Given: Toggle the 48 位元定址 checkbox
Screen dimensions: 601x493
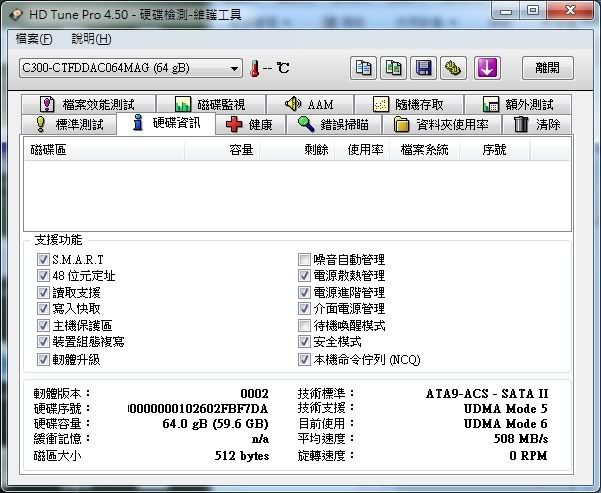Looking at the screenshot, I should coord(43,276).
